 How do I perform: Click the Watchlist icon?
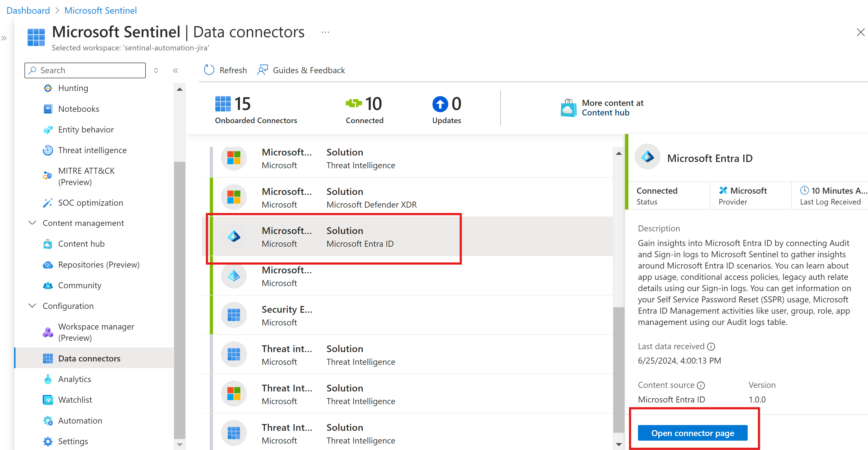click(x=48, y=400)
